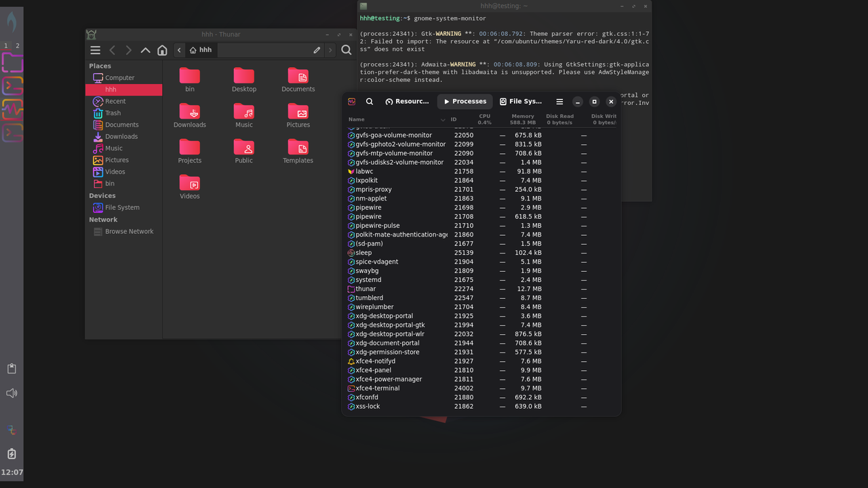This screenshot has height=488, width=868.
Task: Go to home folder via Thunar toolbar
Action: [162, 50]
